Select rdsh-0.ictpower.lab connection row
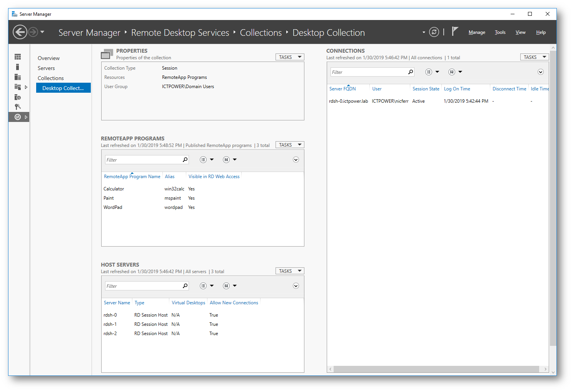The image size is (573, 392). point(438,101)
